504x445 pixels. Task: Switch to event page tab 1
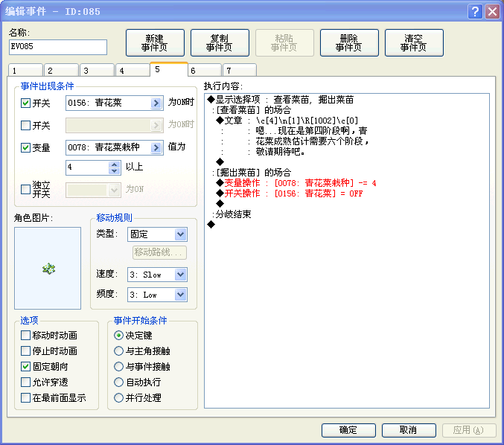click(x=25, y=71)
